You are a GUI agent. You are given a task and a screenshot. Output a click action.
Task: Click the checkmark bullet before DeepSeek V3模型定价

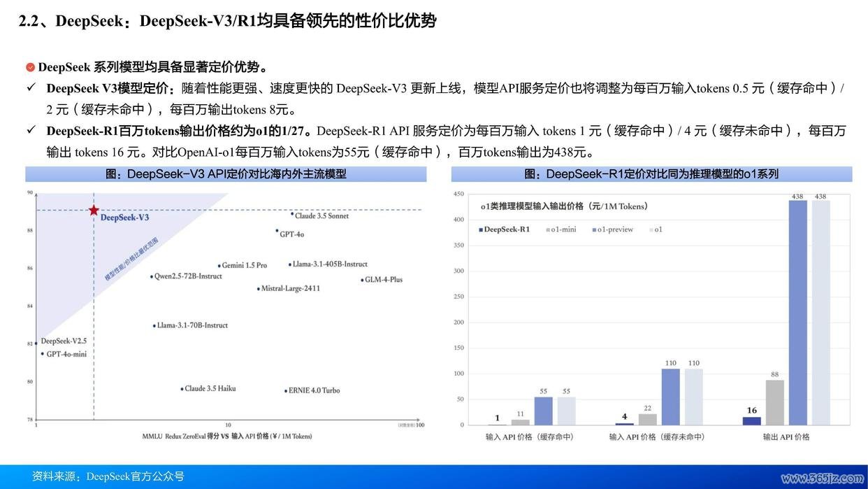pyautogui.click(x=31, y=88)
